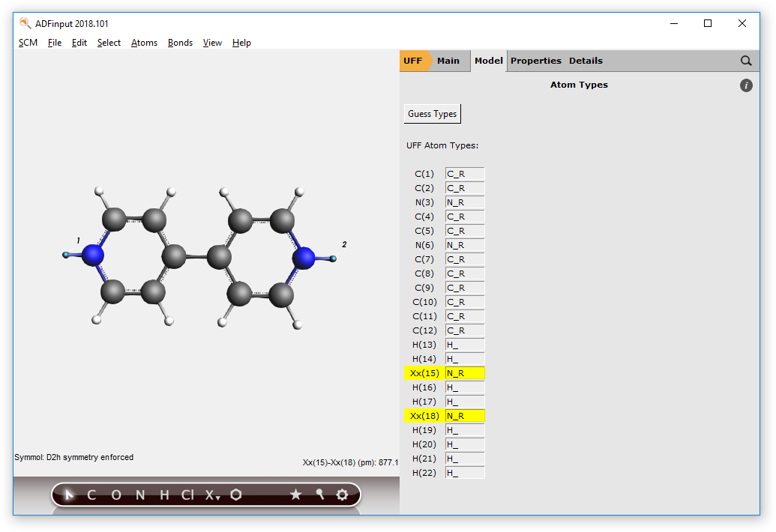Select dummy atom labeled 1
Viewport: 776px width, 532px height.
(x=66, y=255)
